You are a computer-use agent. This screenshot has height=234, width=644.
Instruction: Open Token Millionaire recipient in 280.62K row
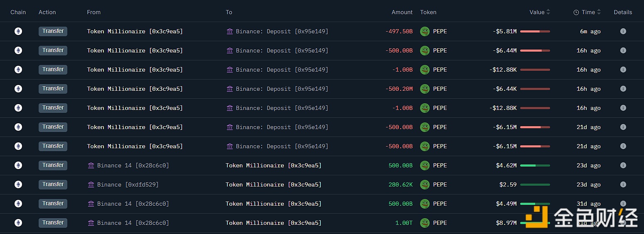(273, 184)
